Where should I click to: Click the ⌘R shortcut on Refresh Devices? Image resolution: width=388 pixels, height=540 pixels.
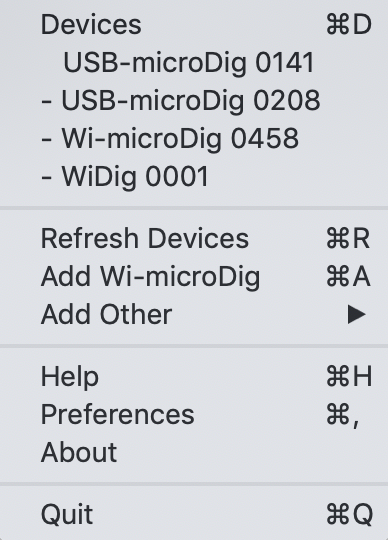(348, 238)
